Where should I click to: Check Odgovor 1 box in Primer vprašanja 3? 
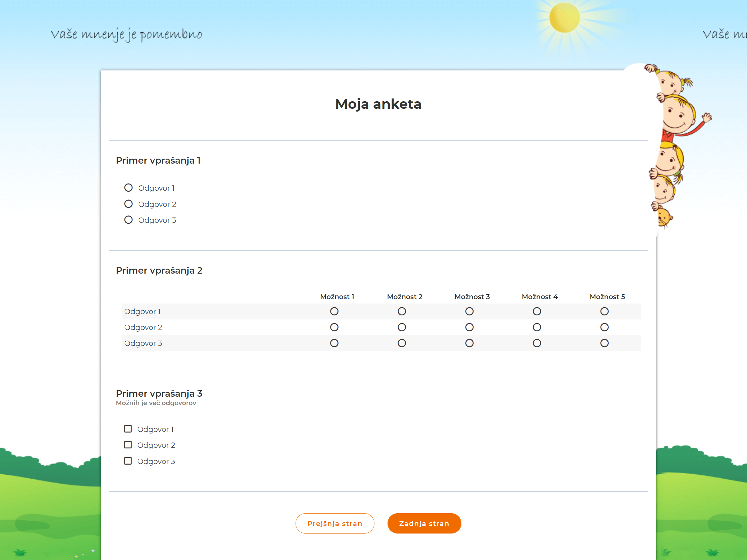coord(128,429)
